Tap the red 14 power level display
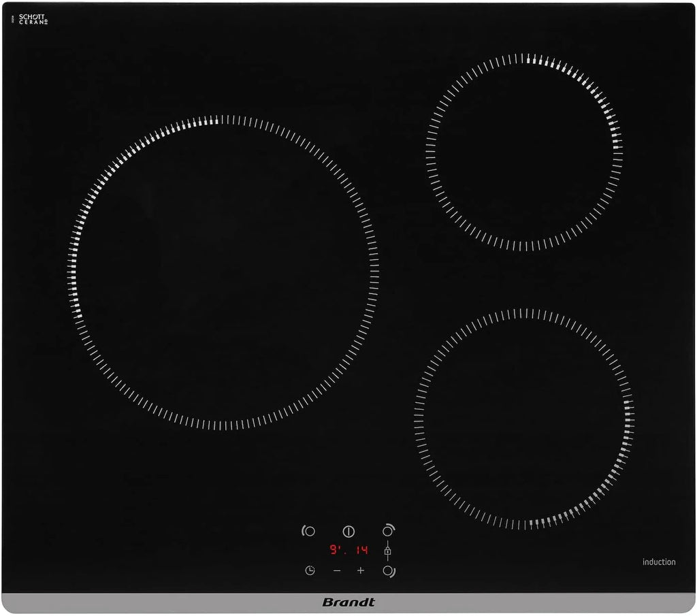 [362, 550]
